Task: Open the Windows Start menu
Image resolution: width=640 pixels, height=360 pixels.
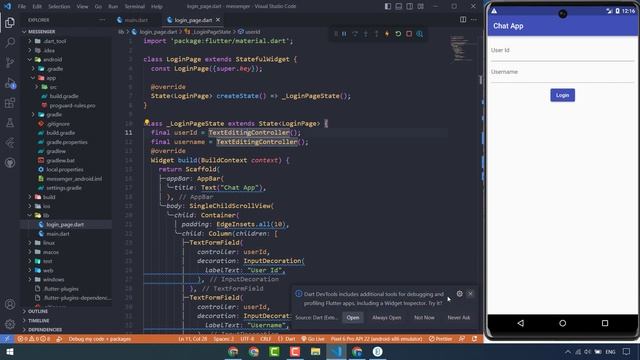Action: click(10, 352)
